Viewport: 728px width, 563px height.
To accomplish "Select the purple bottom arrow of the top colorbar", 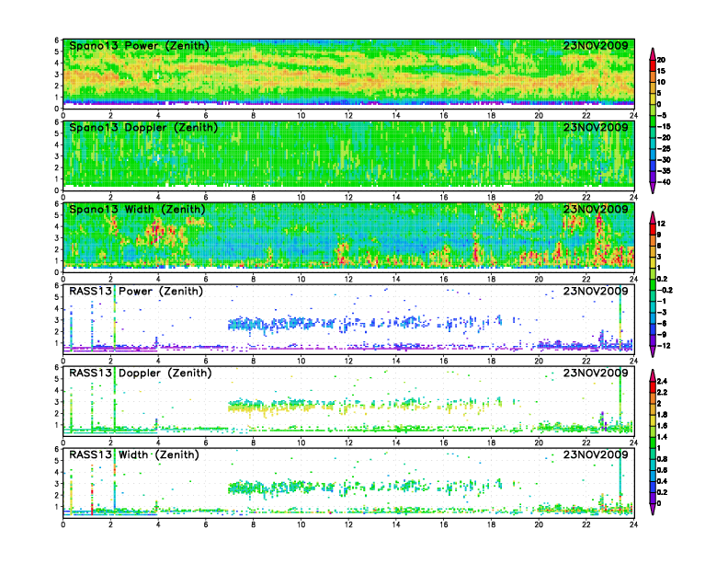I will 653,188.
